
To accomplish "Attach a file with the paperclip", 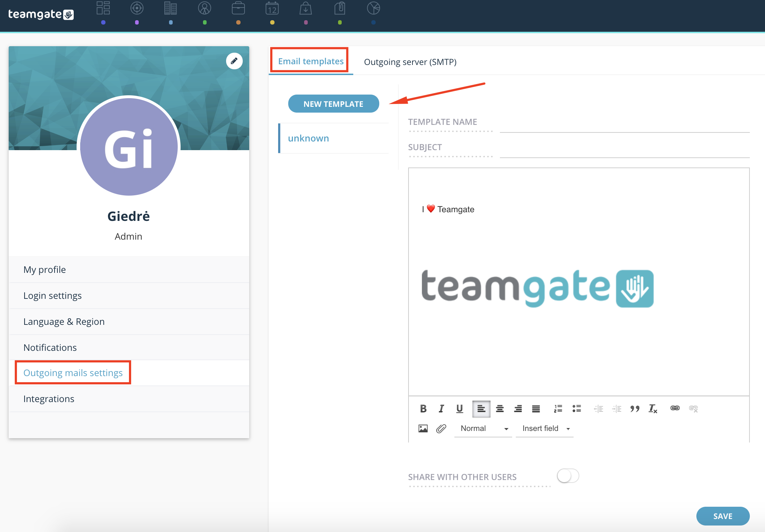I will 441,428.
